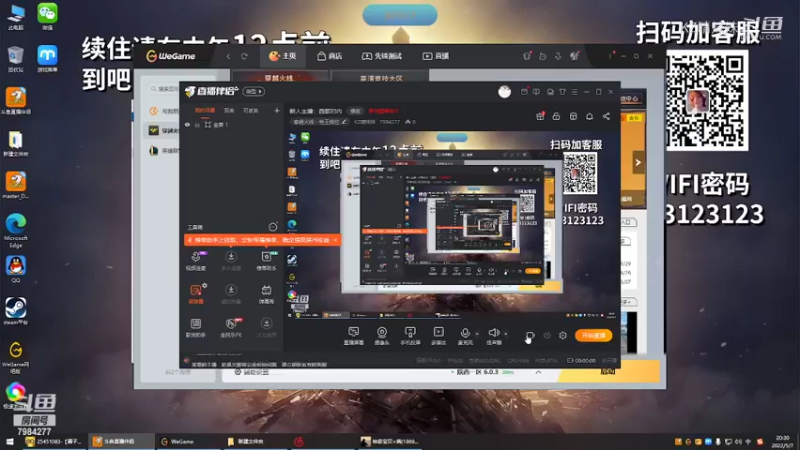This screenshot has height=450, width=800.
Task: Open the PK tool with red badge
Action: (231, 328)
